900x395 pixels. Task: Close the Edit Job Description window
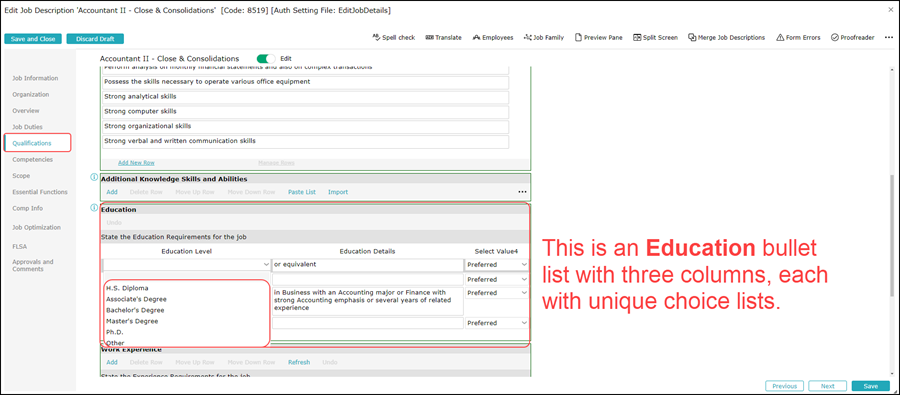(891, 10)
